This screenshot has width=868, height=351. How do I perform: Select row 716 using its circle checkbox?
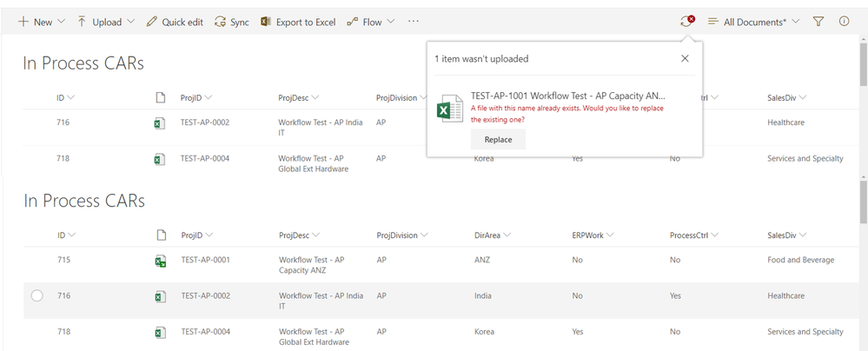click(x=37, y=296)
